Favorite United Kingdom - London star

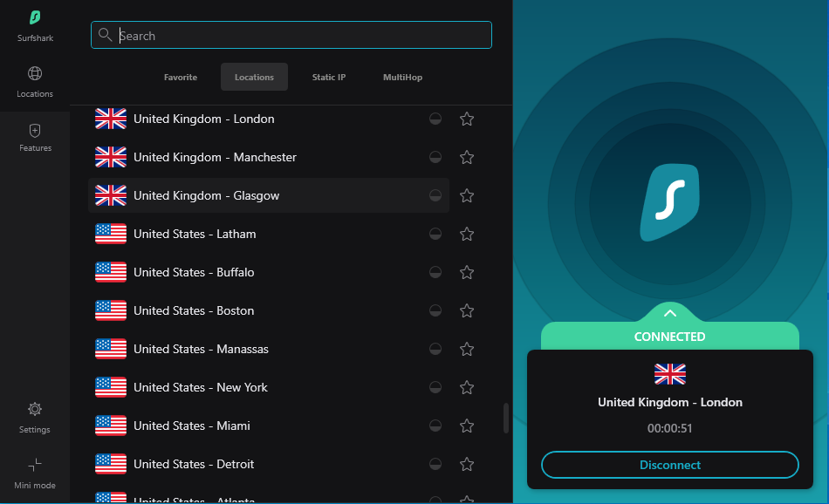pyautogui.click(x=467, y=119)
